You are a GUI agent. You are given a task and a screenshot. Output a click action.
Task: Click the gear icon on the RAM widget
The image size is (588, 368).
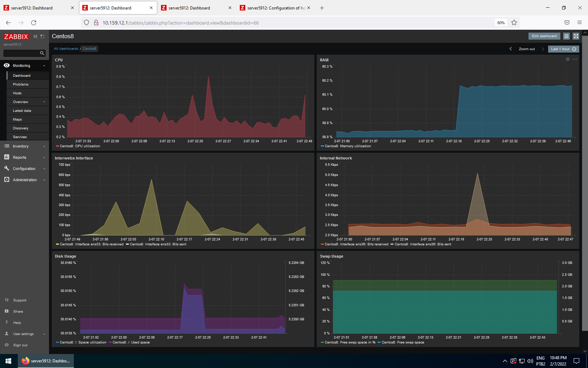(567, 59)
